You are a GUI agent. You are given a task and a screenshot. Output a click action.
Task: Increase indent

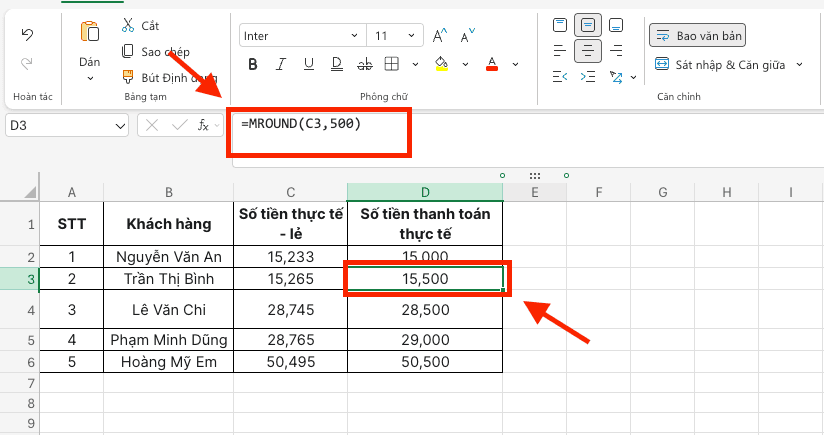coord(588,77)
